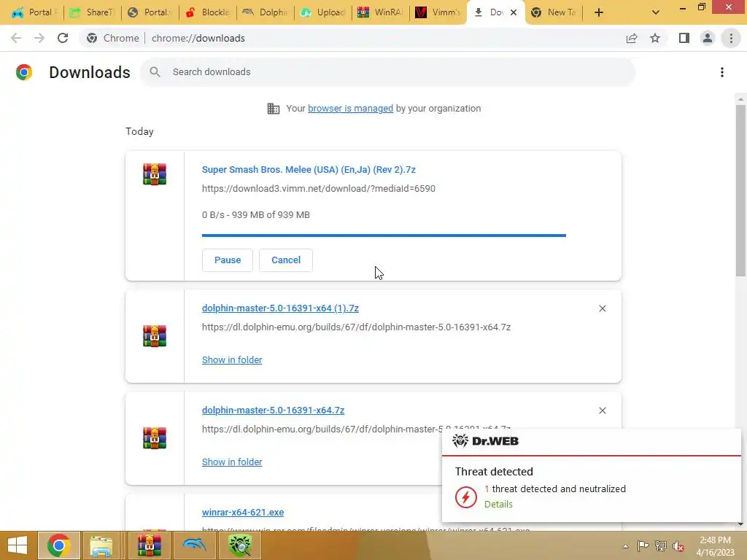Click the dolphin-master-5.0-16391-x64.7z archive icon

click(155, 438)
